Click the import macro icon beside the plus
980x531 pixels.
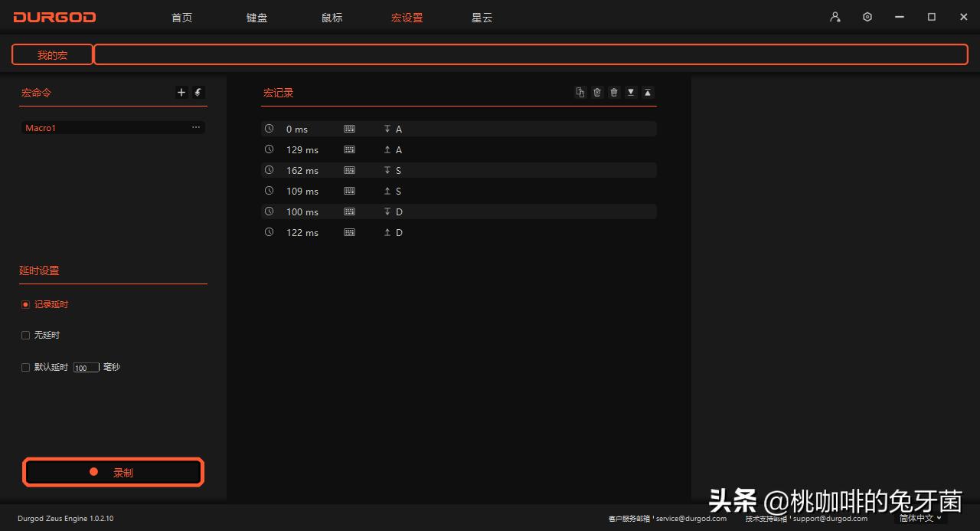198,92
